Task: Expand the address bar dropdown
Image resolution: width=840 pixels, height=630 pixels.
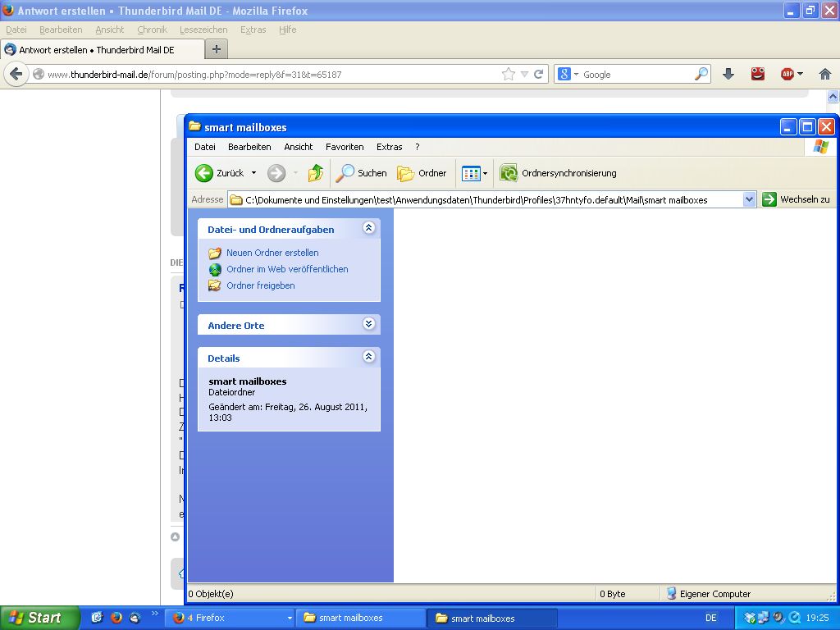Action: coord(749,200)
